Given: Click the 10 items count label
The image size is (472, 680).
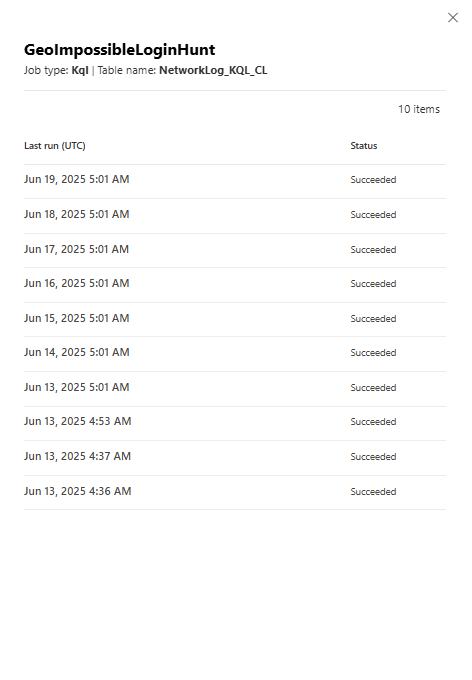Looking at the screenshot, I should tap(419, 109).
